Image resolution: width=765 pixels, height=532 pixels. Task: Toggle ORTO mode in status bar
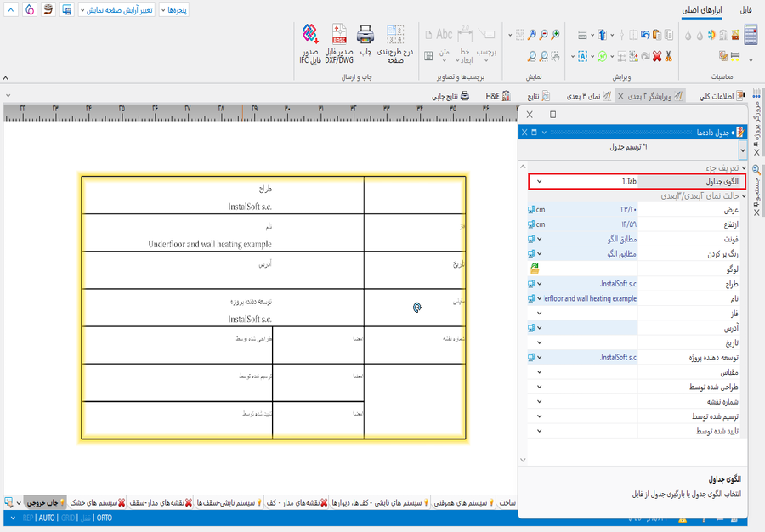[104, 518]
